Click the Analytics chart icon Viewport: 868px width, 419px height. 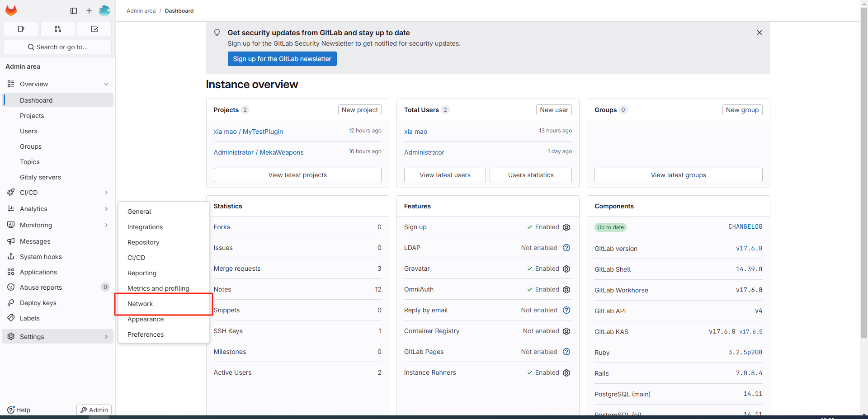point(11,209)
